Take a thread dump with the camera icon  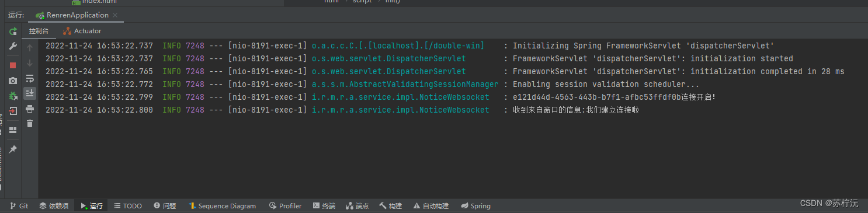coord(13,81)
